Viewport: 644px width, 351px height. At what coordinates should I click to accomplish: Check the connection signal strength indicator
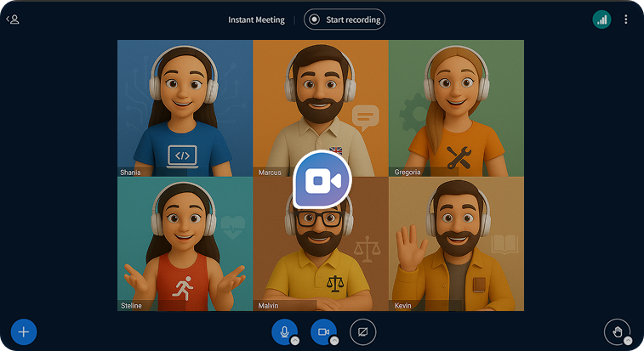[601, 20]
